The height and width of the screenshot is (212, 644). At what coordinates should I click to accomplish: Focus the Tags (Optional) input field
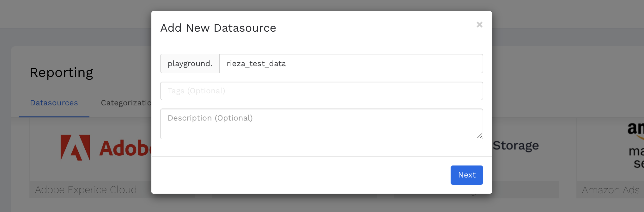321,91
